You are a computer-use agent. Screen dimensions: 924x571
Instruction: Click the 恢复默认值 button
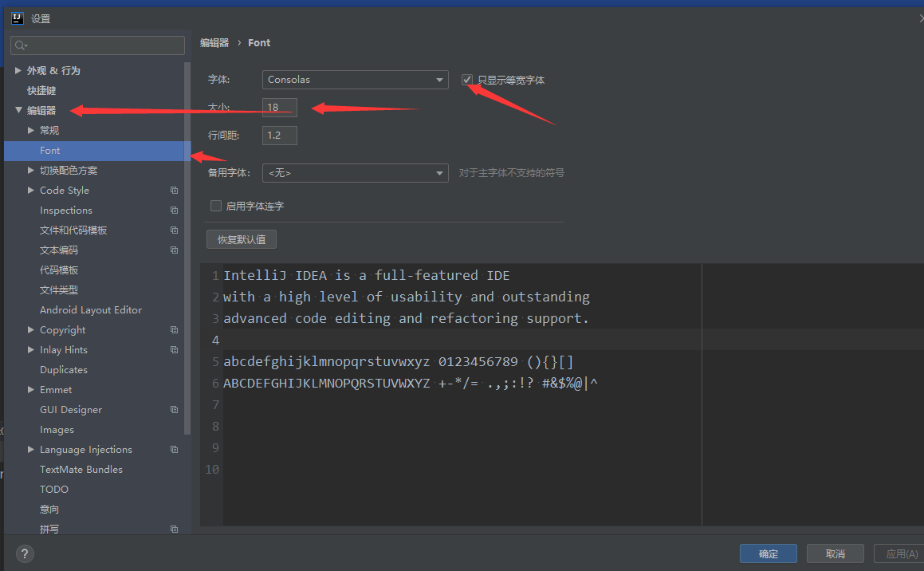[x=242, y=239]
